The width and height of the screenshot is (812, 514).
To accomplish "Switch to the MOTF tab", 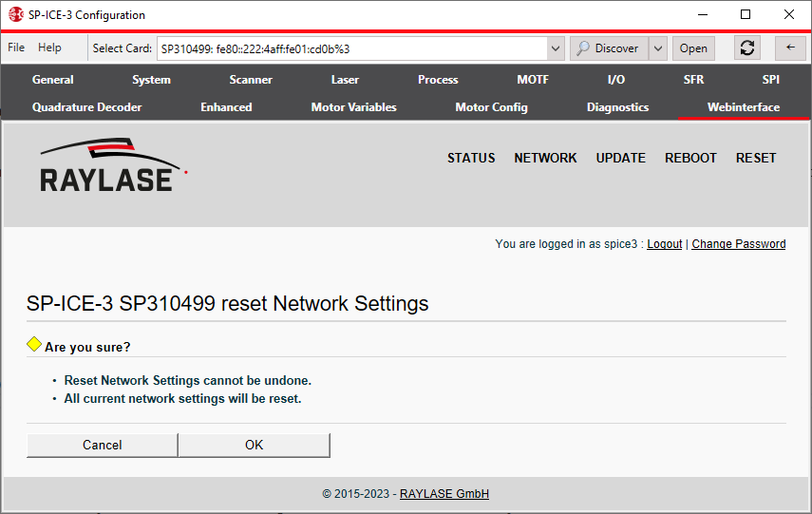I will (x=533, y=80).
